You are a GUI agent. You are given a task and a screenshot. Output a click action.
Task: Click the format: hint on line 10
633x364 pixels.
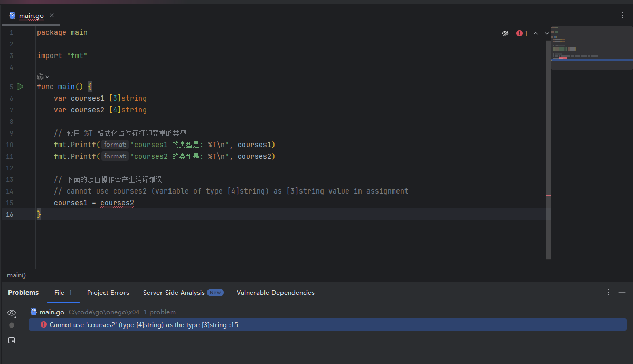click(115, 145)
